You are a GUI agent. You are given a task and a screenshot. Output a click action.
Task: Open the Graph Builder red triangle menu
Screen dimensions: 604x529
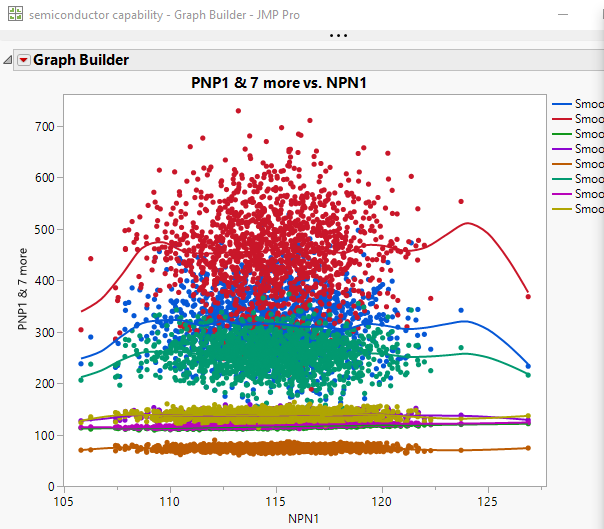pyautogui.click(x=24, y=60)
